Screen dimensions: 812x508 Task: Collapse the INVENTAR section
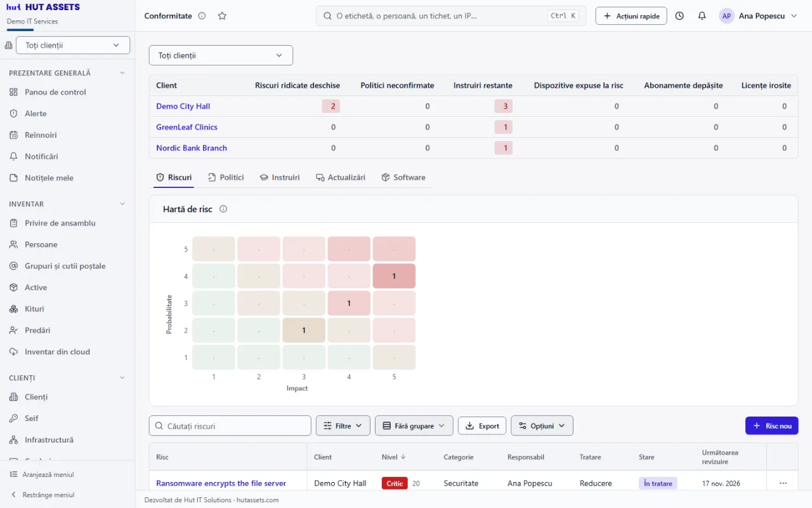pyautogui.click(x=122, y=204)
